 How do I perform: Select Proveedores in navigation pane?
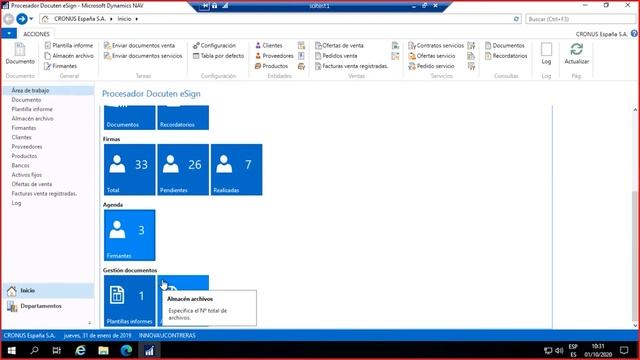tap(27, 147)
